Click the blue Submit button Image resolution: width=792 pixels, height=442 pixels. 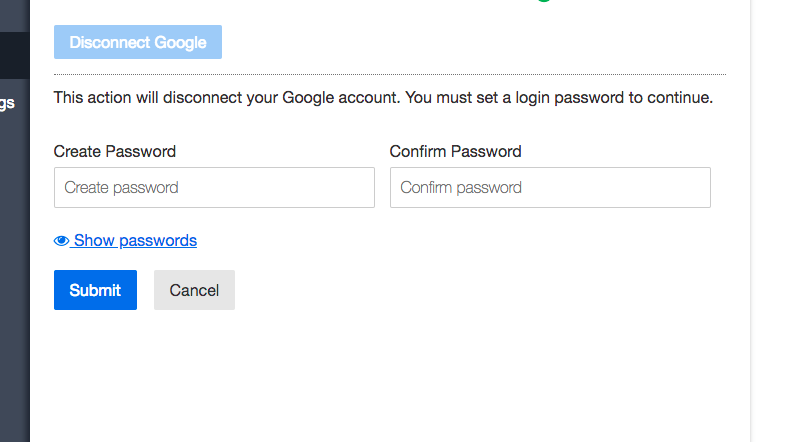[x=95, y=290]
